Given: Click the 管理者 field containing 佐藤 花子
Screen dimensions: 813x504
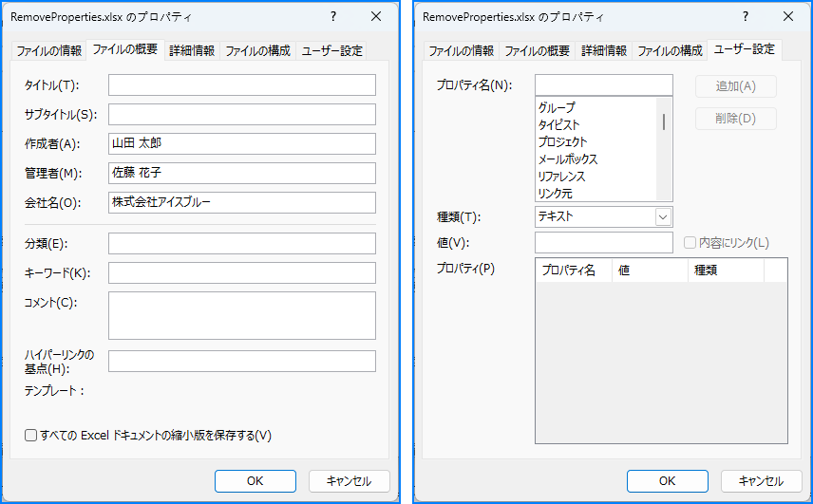Looking at the screenshot, I should (x=241, y=173).
